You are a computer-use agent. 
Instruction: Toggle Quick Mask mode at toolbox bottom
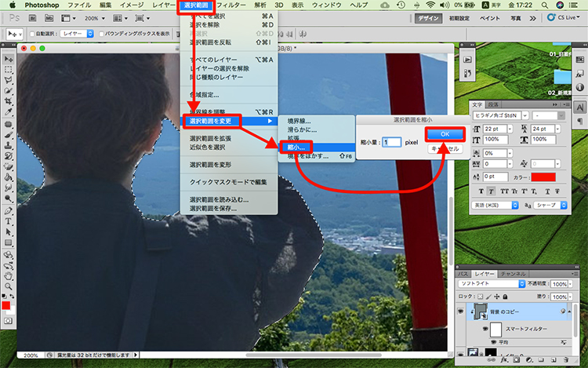coord(8,321)
